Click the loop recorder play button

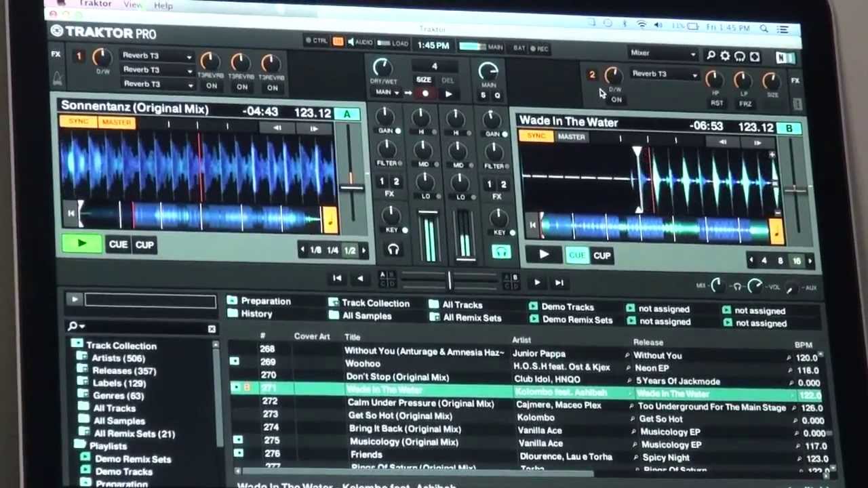pyautogui.click(x=448, y=94)
